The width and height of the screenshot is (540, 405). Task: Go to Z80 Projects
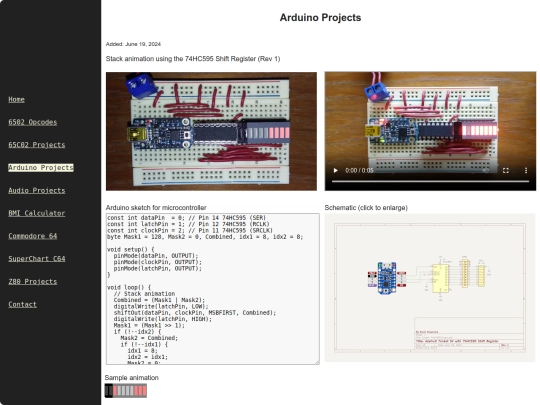click(33, 281)
